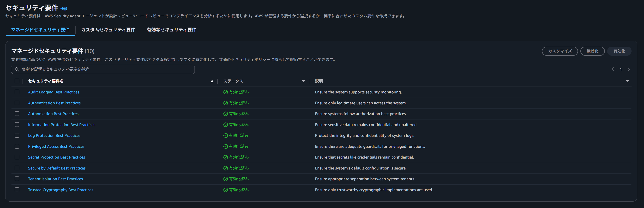This screenshot has height=208, width=644.
Task: Click the previous page arrow icon
Action: click(x=612, y=69)
